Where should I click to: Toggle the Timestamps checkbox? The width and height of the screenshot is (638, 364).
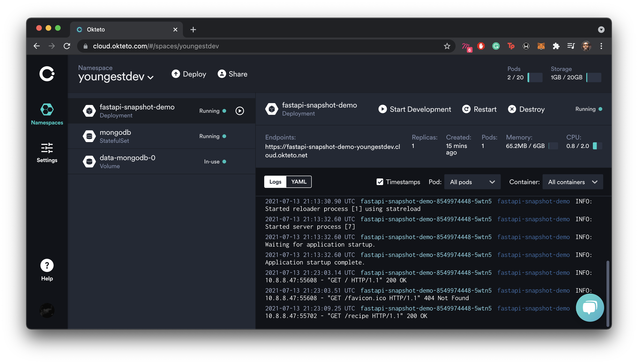coord(380,182)
